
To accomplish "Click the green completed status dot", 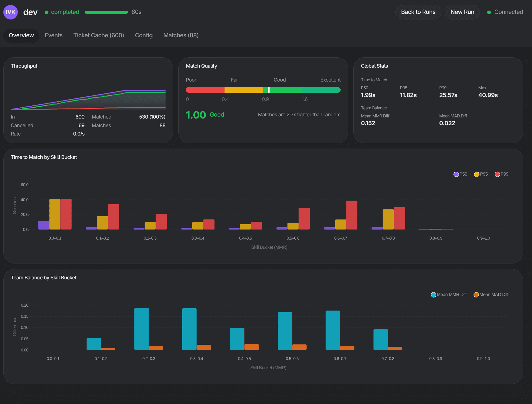I will pos(46,12).
